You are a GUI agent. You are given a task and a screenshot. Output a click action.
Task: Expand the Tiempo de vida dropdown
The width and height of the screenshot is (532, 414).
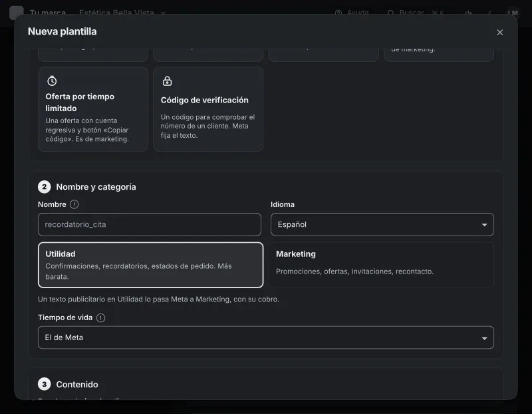pyautogui.click(x=265, y=337)
